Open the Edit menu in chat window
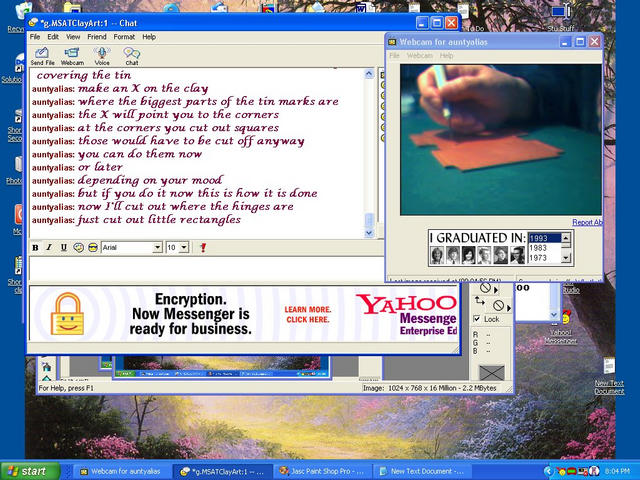This screenshot has width=640, height=480. [x=53, y=37]
